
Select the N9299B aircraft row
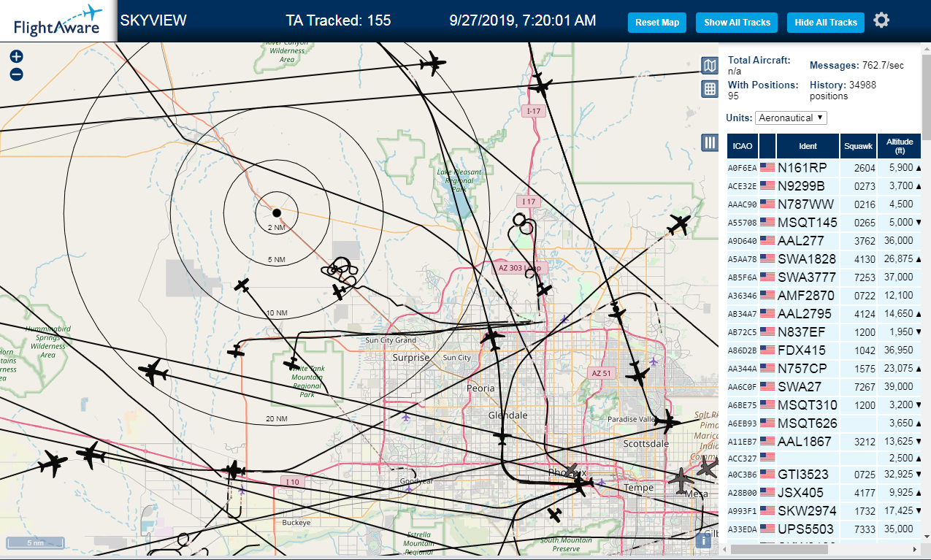pyautogui.click(x=824, y=185)
